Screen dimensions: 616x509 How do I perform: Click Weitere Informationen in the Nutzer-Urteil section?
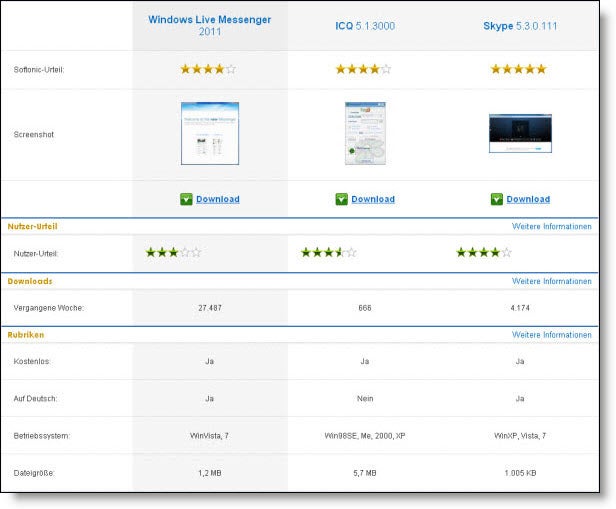pyautogui.click(x=551, y=227)
